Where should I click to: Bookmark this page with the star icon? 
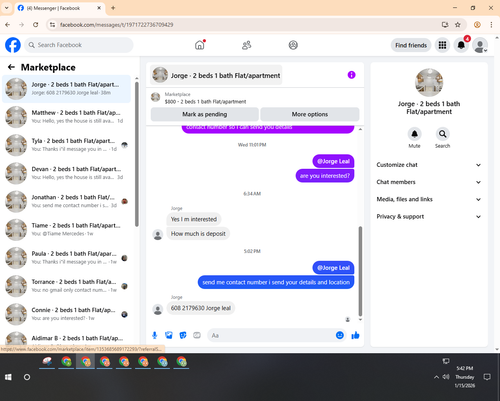[458, 25]
